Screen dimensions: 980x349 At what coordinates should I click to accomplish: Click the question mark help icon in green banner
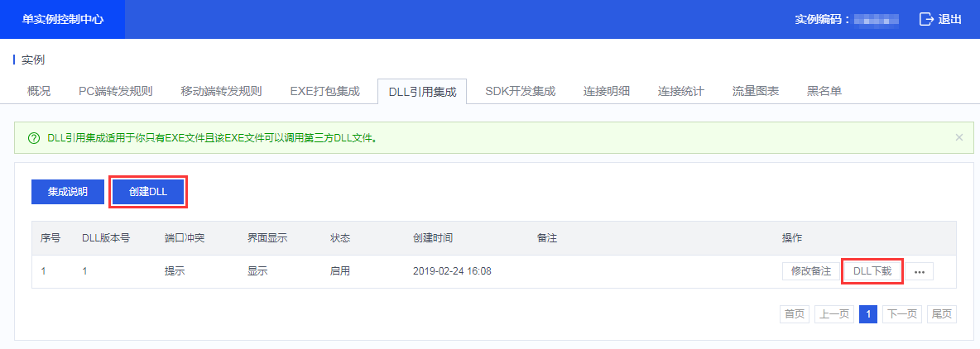34,138
